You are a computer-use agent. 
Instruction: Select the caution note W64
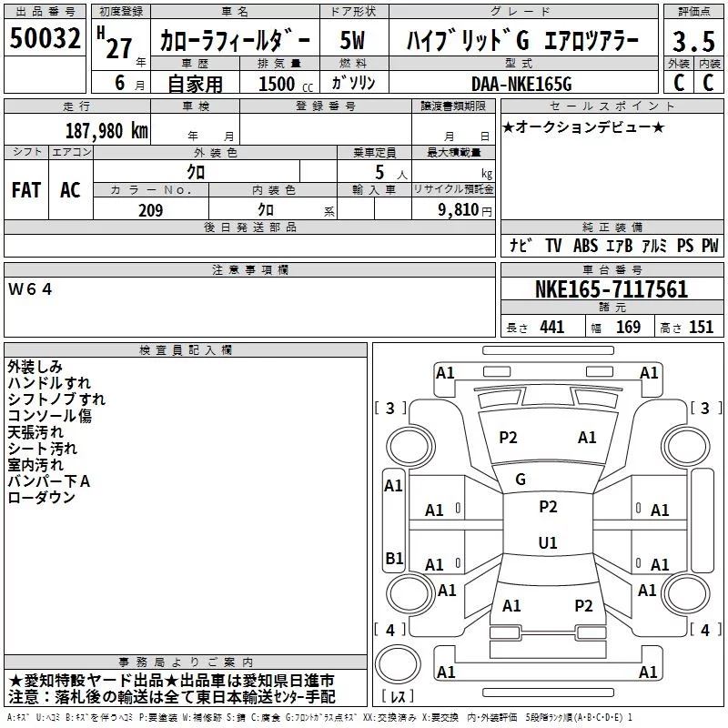tap(30, 289)
